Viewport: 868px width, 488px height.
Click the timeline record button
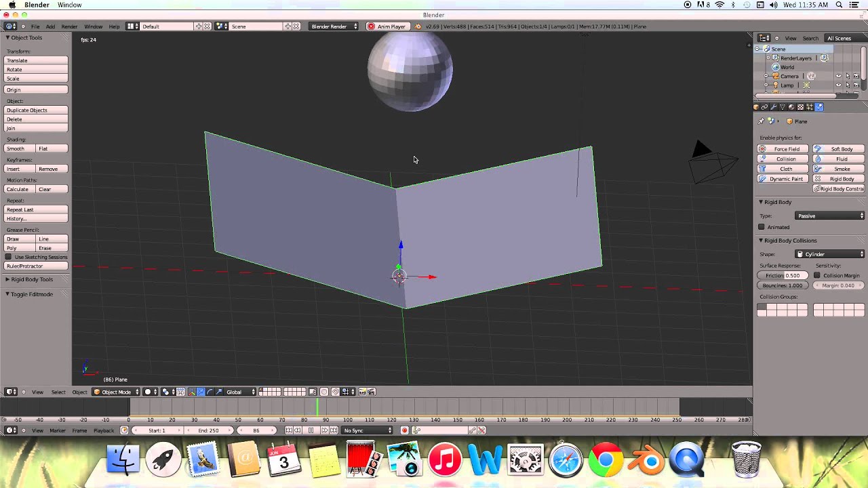405,430
